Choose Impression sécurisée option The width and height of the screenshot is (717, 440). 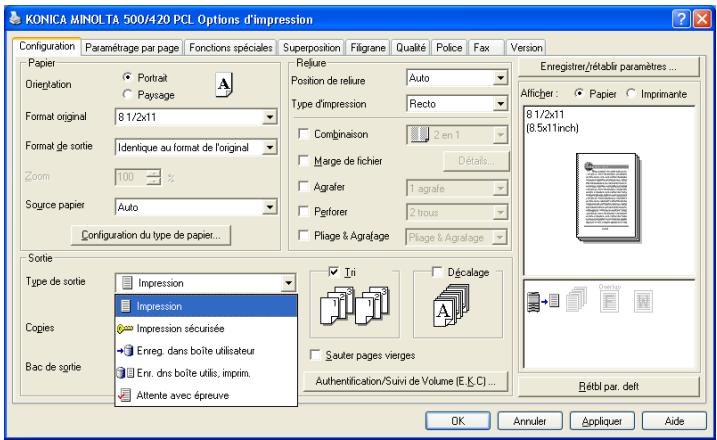click(206, 328)
